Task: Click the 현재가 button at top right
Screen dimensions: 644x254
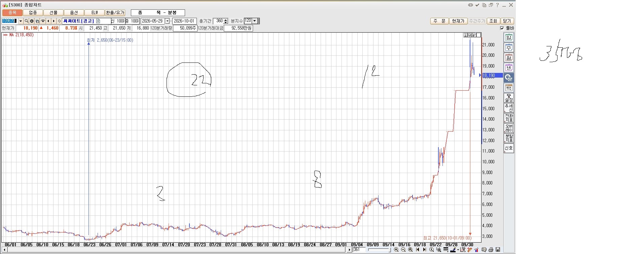Action: [x=458, y=21]
